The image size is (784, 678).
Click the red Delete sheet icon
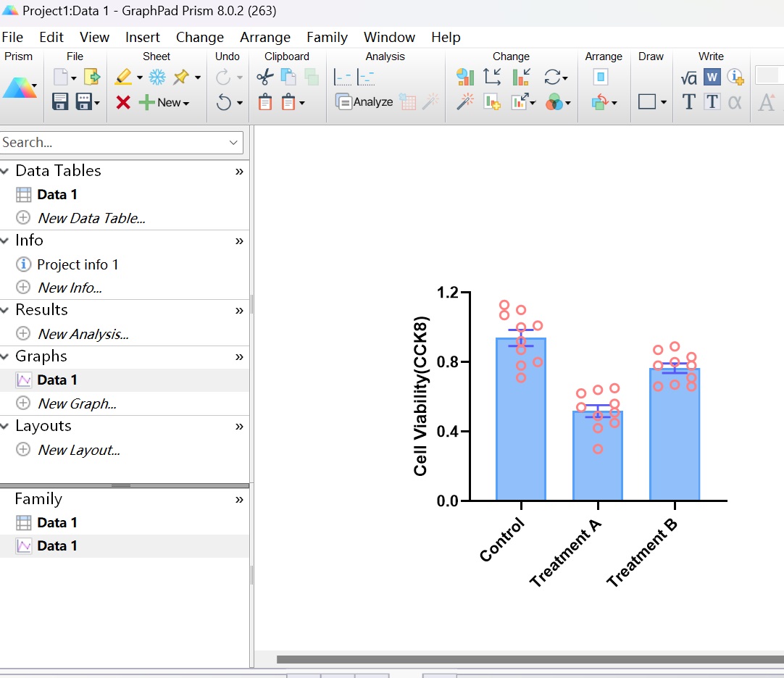pos(123,102)
